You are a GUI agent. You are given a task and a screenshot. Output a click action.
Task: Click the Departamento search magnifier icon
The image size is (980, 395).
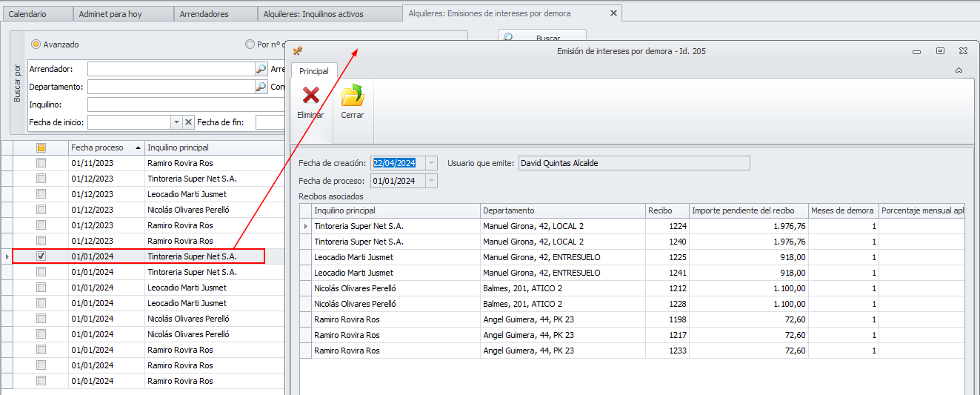tap(261, 87)
